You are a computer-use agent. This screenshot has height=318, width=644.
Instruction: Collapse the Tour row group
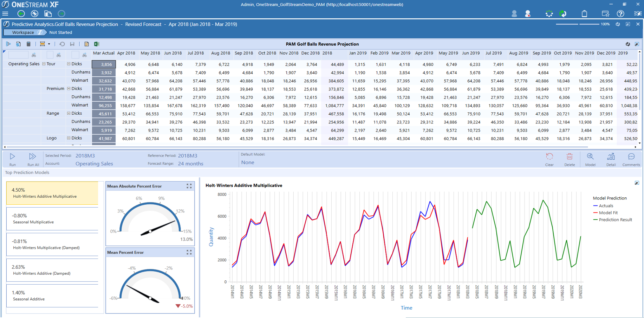click(x=44, y=64)
